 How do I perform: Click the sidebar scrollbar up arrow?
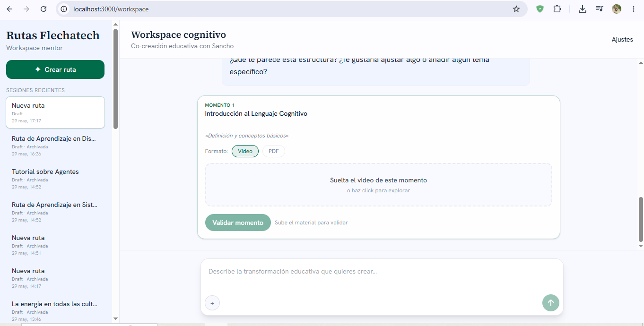pyautogui.click(x=115, y=24)
